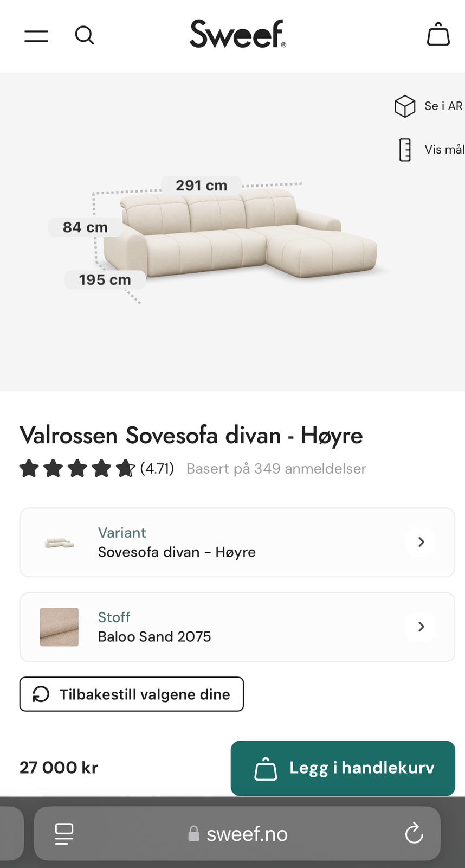
Task: Open the hamburger menu
Action: click(36, 36)
